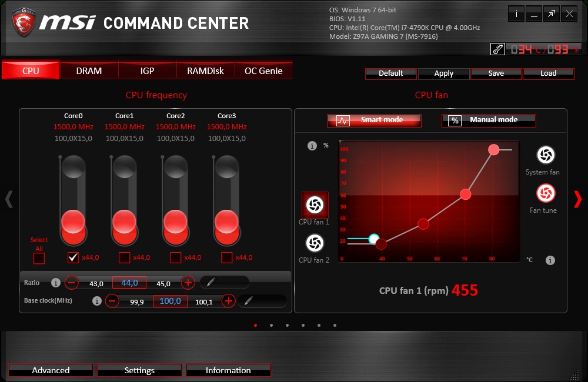Open the Settings section
This screenshot has width=588, height=382.
pyautogui.click(x=139, y=370)
